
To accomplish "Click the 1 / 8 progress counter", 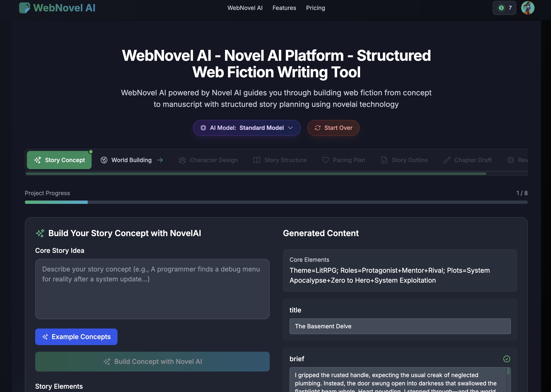I will [522, 193].
